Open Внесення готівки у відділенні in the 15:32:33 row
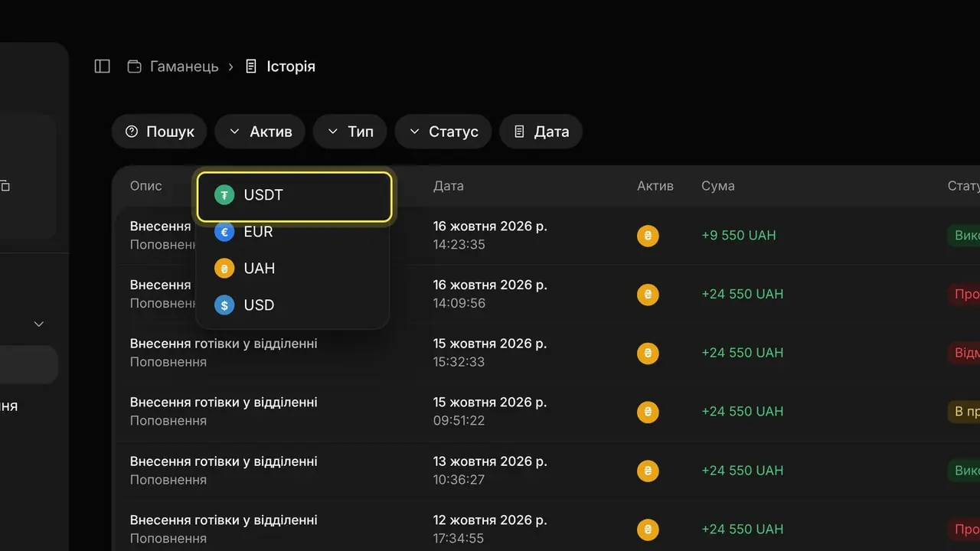This screenshot has width=980, height=551. pos(224,344)
